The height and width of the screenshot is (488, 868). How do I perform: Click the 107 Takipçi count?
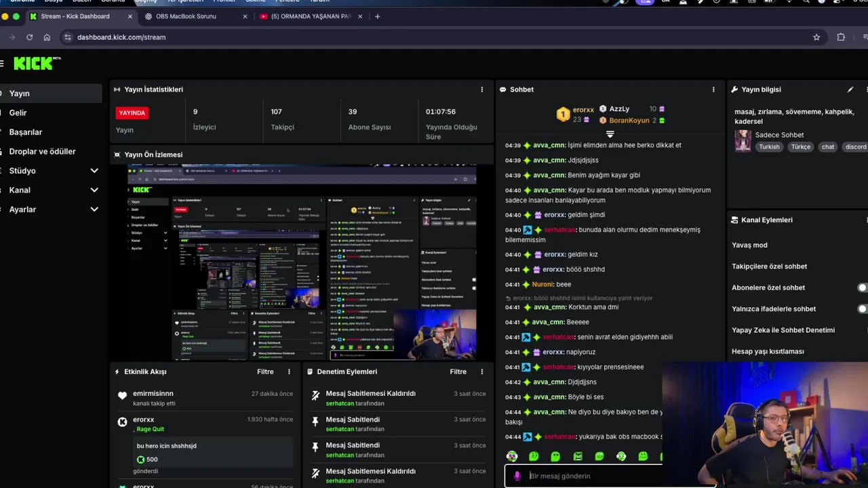[277, 112]
